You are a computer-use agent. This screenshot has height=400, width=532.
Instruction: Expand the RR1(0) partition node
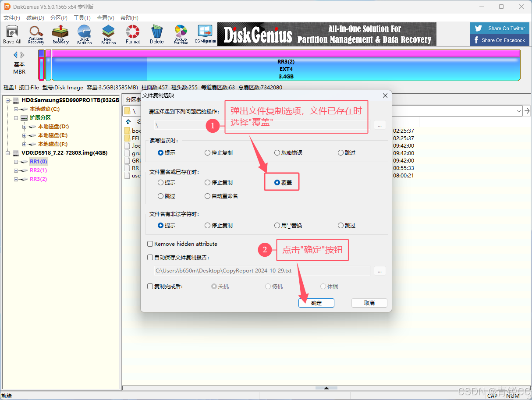(x=16, y=162)
